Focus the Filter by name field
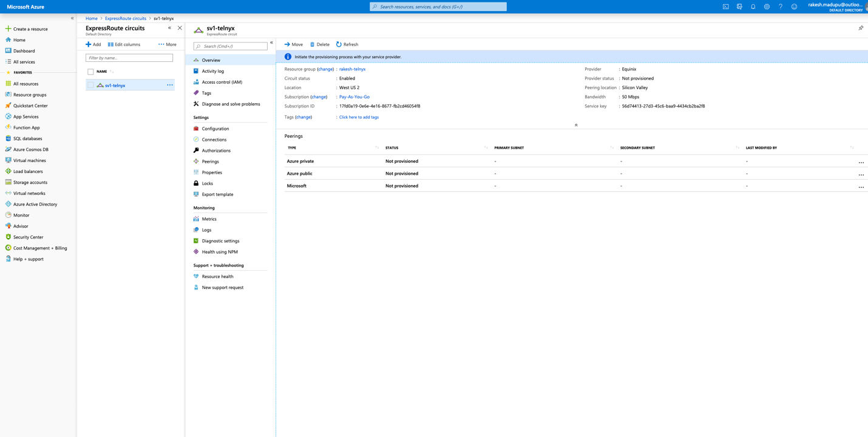 pos(129,58)
